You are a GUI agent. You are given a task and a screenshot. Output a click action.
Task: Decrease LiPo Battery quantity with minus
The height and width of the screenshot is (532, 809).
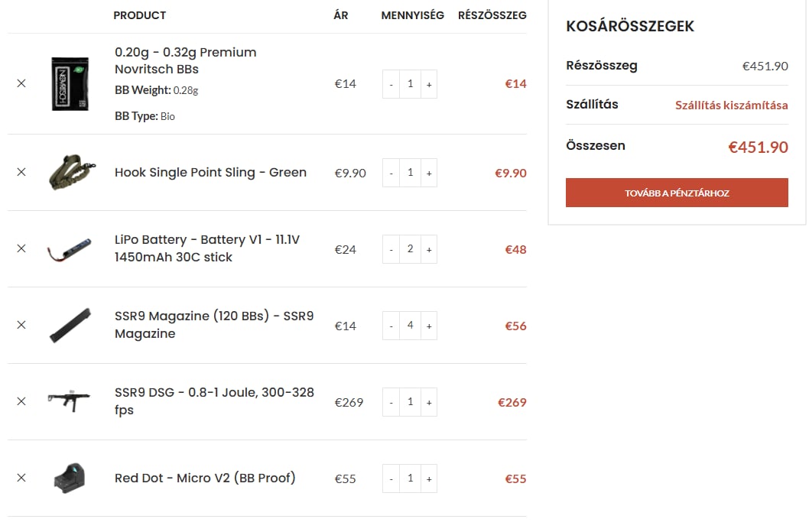click(x=391, y=249)
